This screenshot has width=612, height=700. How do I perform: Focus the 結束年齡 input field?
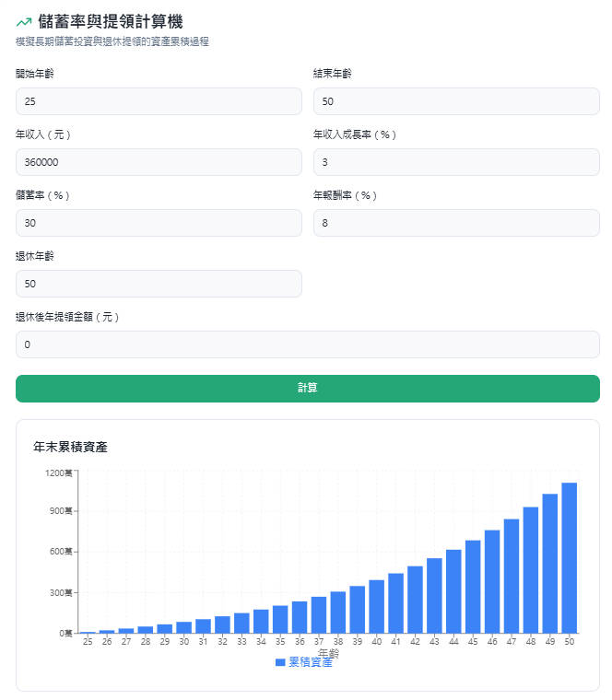(x=456, y=101)
